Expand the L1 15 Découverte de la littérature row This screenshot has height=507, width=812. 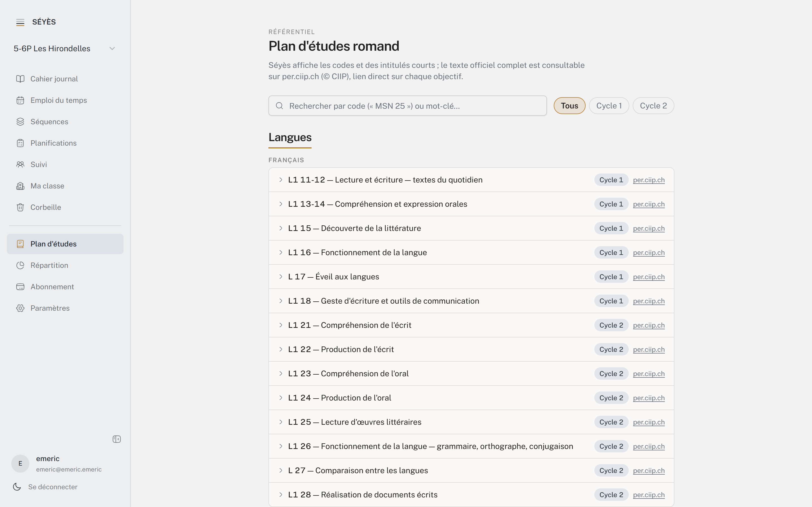(x=471, y=228)
